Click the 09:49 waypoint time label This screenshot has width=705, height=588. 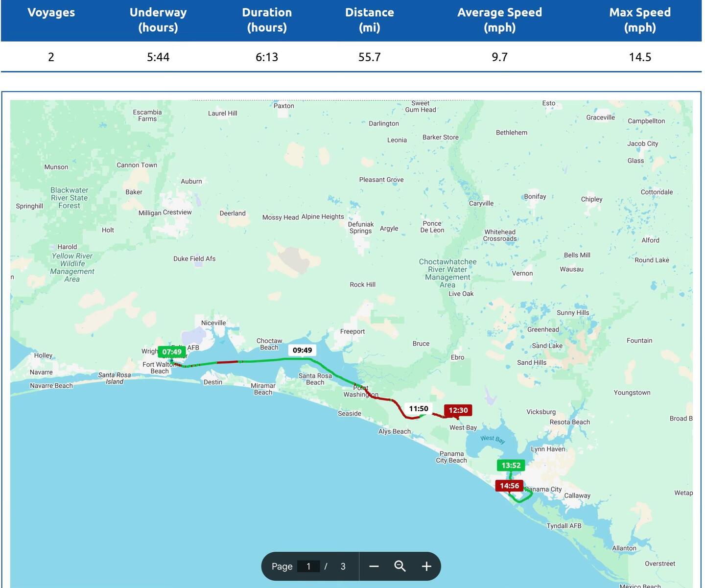pyautogui.click(x=302, y=350)
